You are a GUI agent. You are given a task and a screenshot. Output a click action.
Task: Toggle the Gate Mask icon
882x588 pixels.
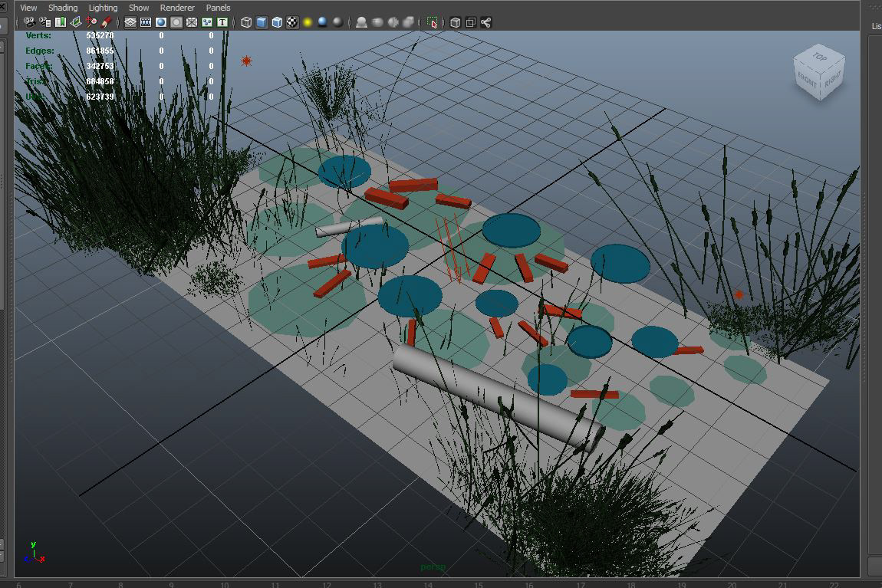pos(176,22)
